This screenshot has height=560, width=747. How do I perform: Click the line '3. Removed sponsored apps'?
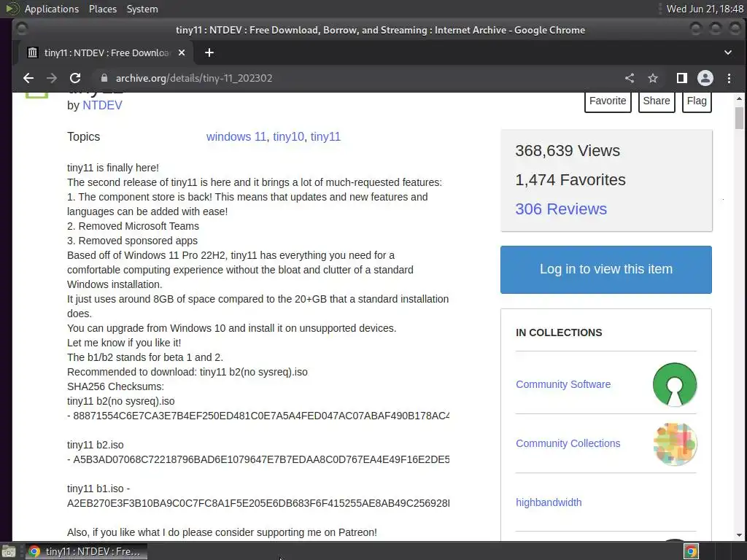[x=133, y=241]
